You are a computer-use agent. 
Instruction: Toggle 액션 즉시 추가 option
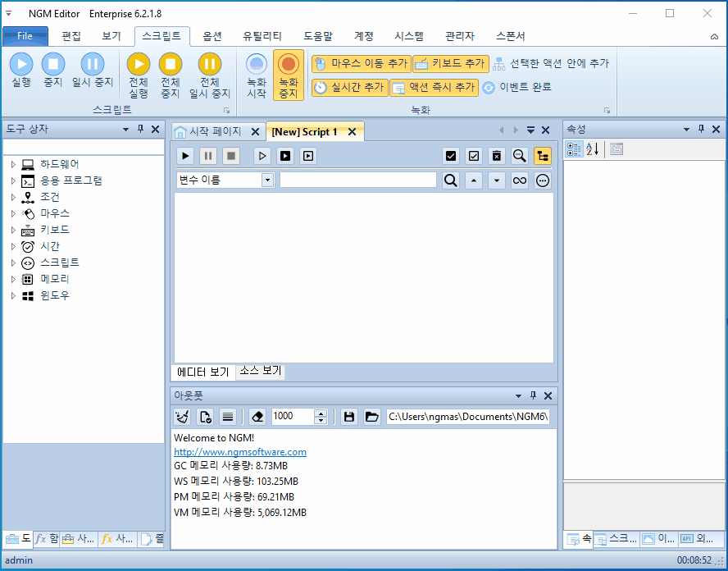pos(435,87)
